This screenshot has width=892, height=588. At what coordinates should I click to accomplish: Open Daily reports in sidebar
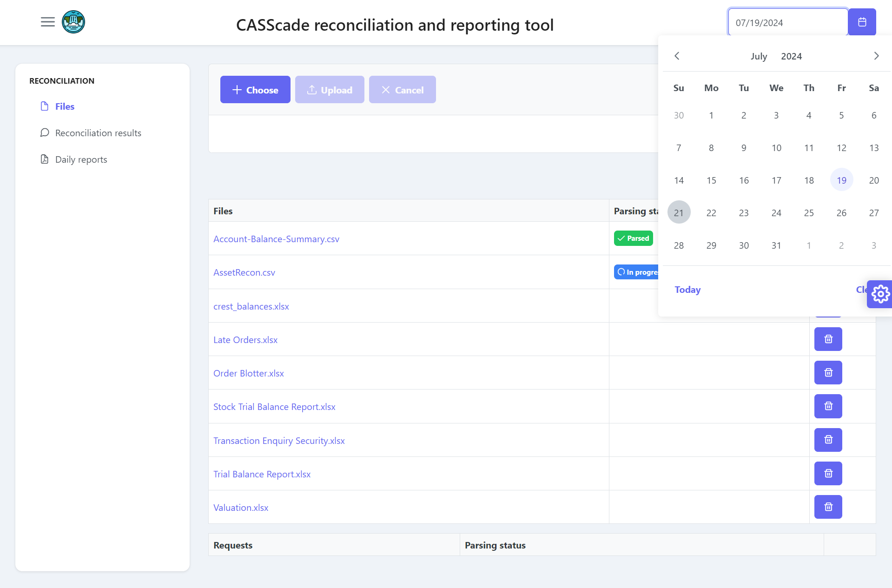[81, 159]
